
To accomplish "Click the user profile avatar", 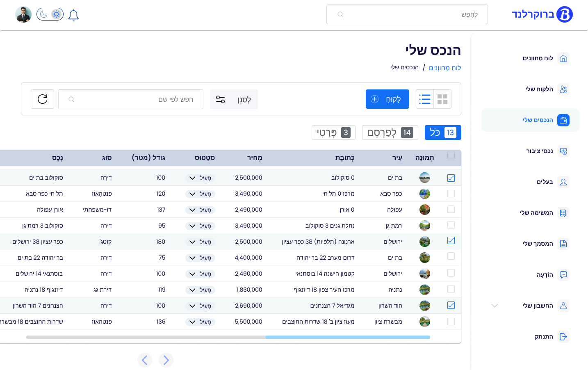I will 23,14.
